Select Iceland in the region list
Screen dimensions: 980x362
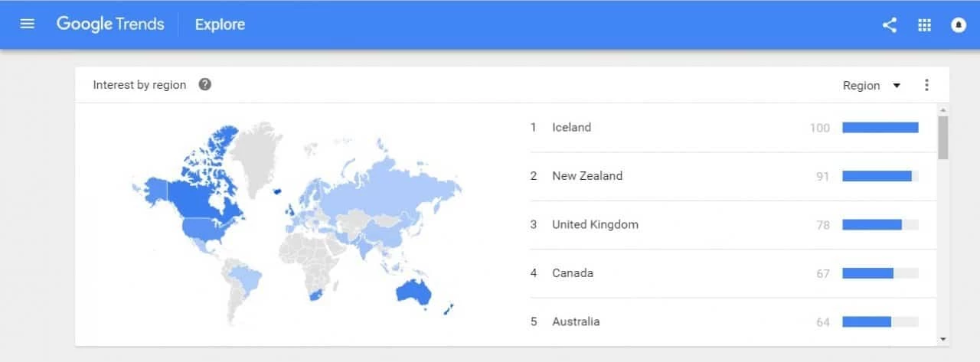point(571,128)
